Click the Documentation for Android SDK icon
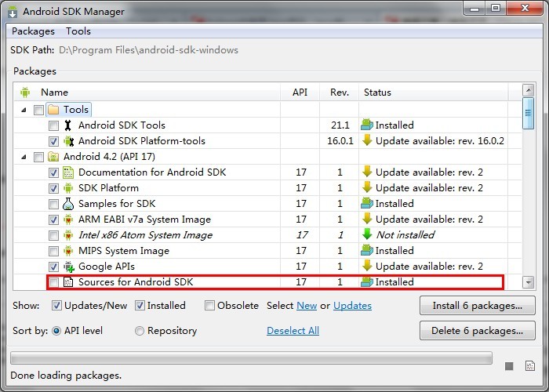 tap(68, 172)
